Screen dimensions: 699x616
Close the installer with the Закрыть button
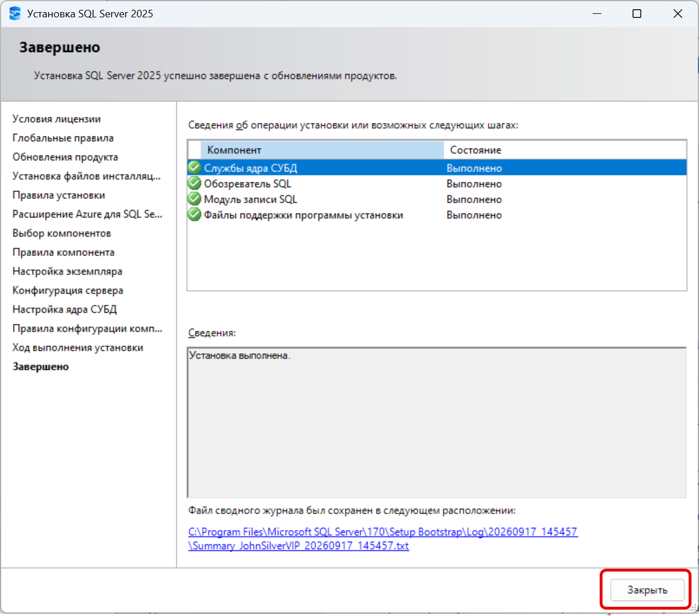647,590
